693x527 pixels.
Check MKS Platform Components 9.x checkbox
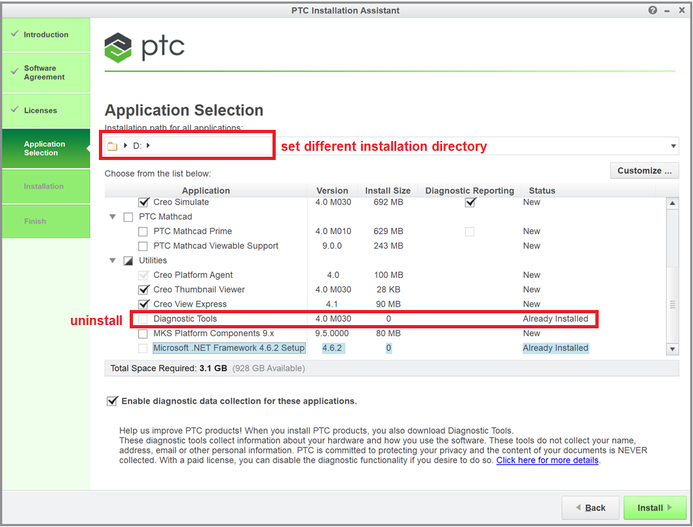(x=143, y=334)
